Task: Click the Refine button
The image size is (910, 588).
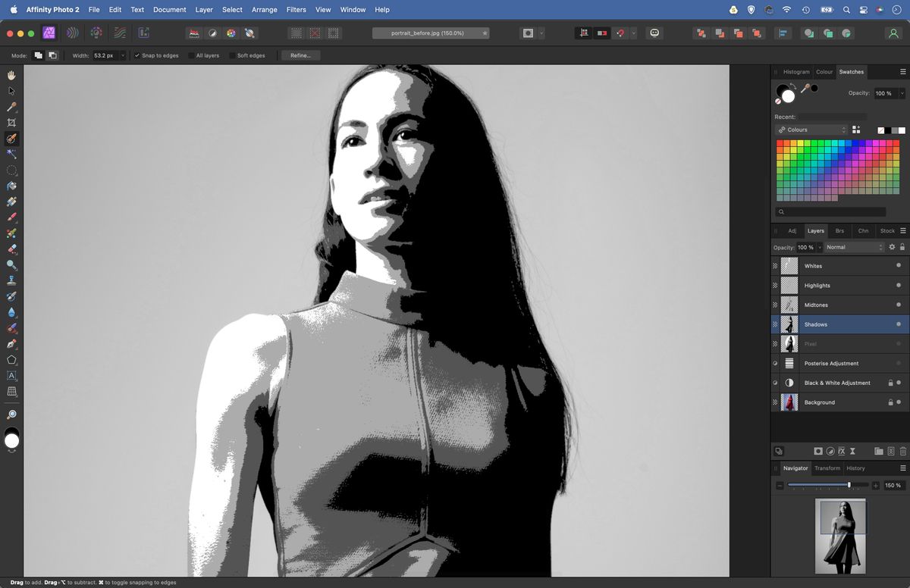Action: 300,55
